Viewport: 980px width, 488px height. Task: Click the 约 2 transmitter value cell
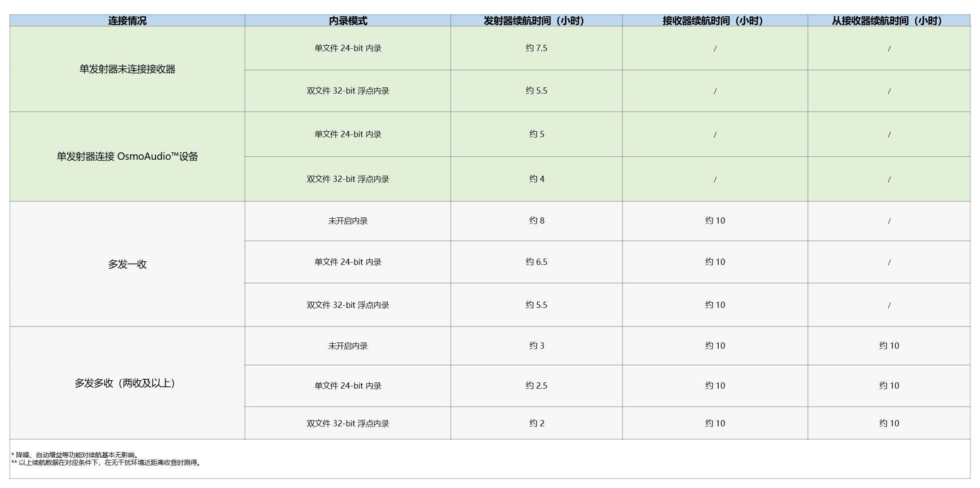point(536,423)
